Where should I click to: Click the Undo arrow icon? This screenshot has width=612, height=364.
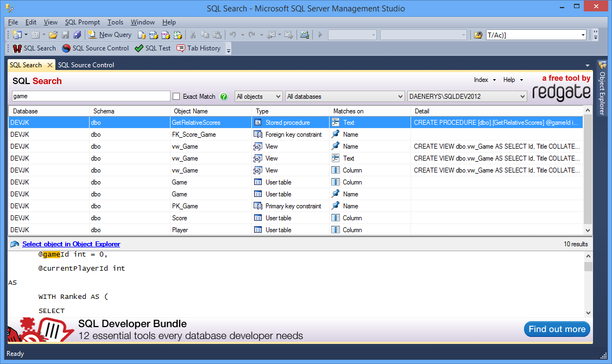233,35
